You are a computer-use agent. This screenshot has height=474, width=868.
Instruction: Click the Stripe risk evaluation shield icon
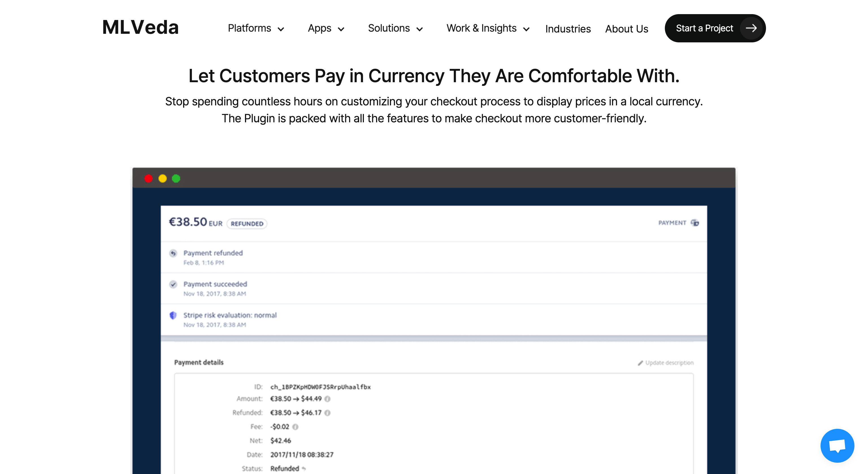click(173, 315)
